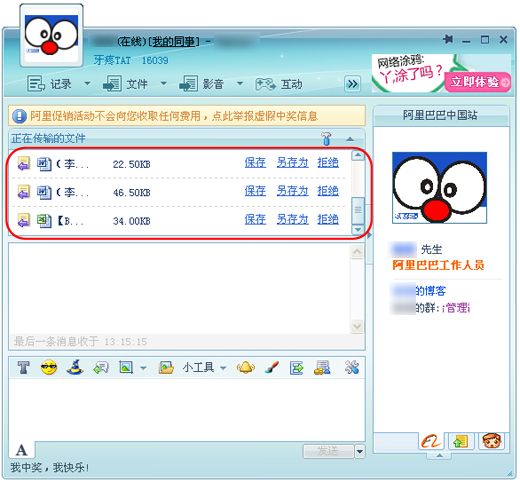Viewport: 520px width, 482px height.
Task: Open the 小工具 dropdown
Action: [x=204, y=368]
